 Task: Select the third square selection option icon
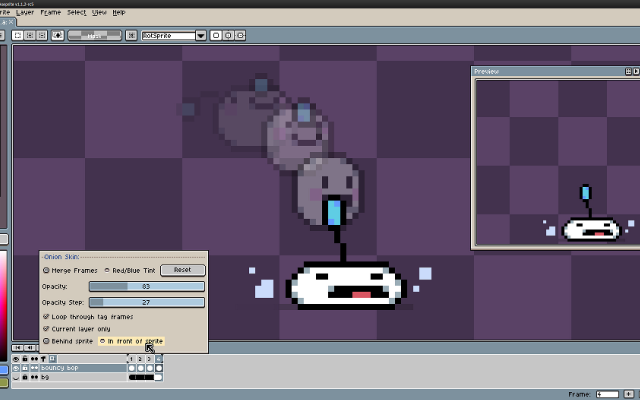pyautogui.click(x=240, y=36)
